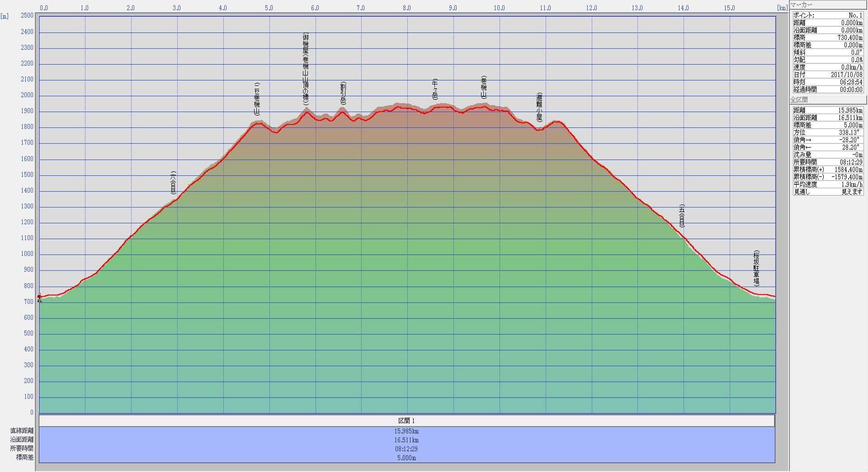Click the 桜坂駐車場 waypoint label

(756, 268)
